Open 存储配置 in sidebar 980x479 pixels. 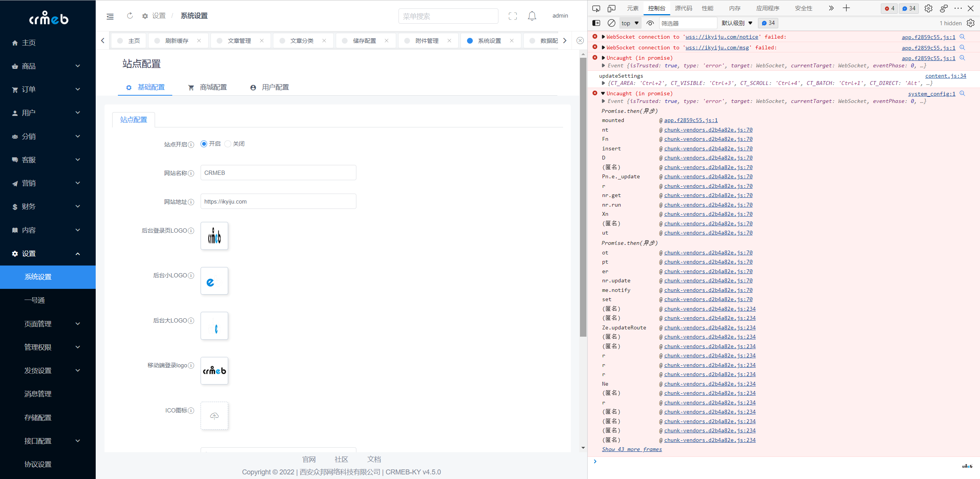point(48,417)
